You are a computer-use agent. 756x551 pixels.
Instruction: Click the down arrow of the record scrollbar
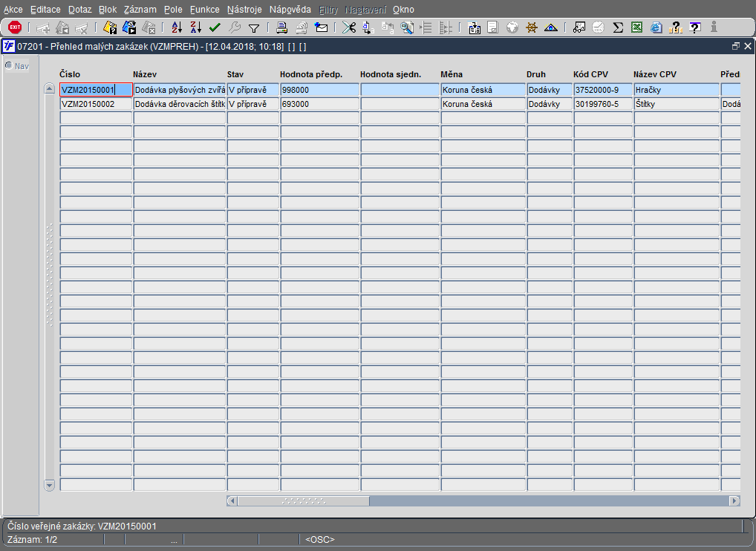(x=49, y=484)
